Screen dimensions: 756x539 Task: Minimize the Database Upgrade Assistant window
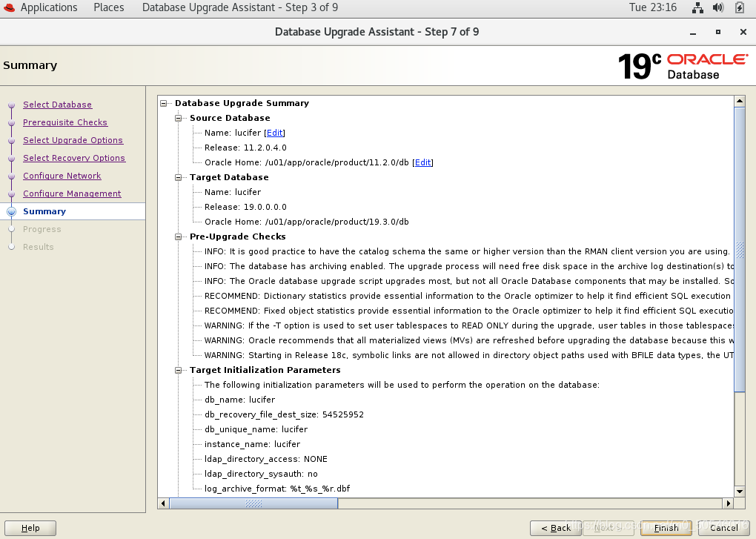693,33
